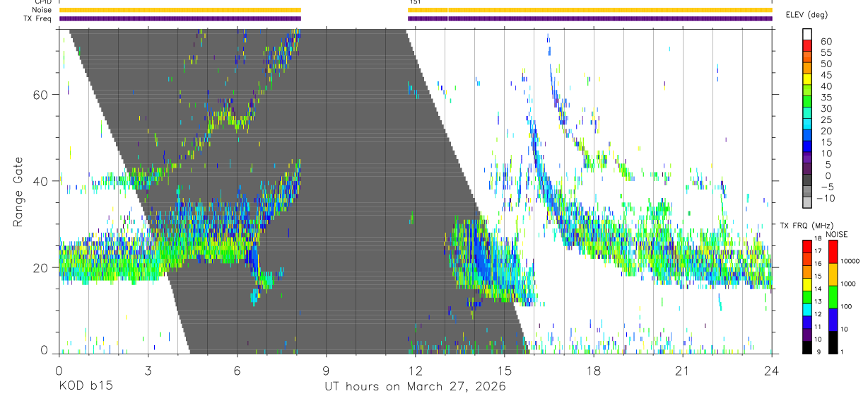The width and height of the screenshot is (868, 401).
Task: Select the yellow segment of the ELEV color bar
Action: tap(807, 80)
